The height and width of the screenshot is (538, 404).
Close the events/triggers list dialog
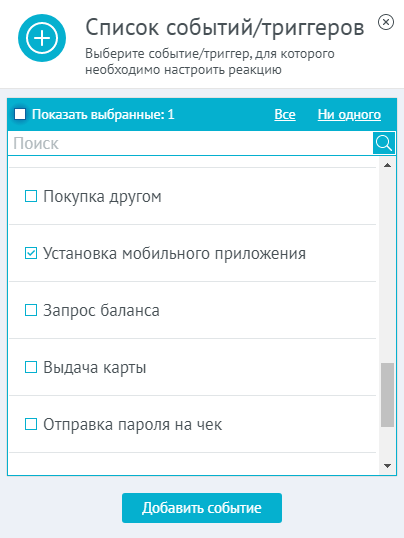click(386, 22)
